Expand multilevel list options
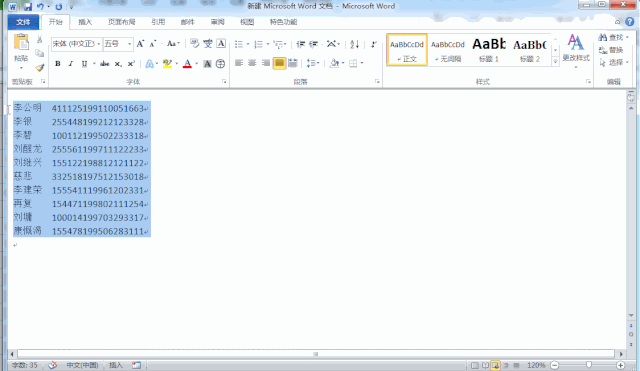640x371 pixels. (x=285, y=44)
